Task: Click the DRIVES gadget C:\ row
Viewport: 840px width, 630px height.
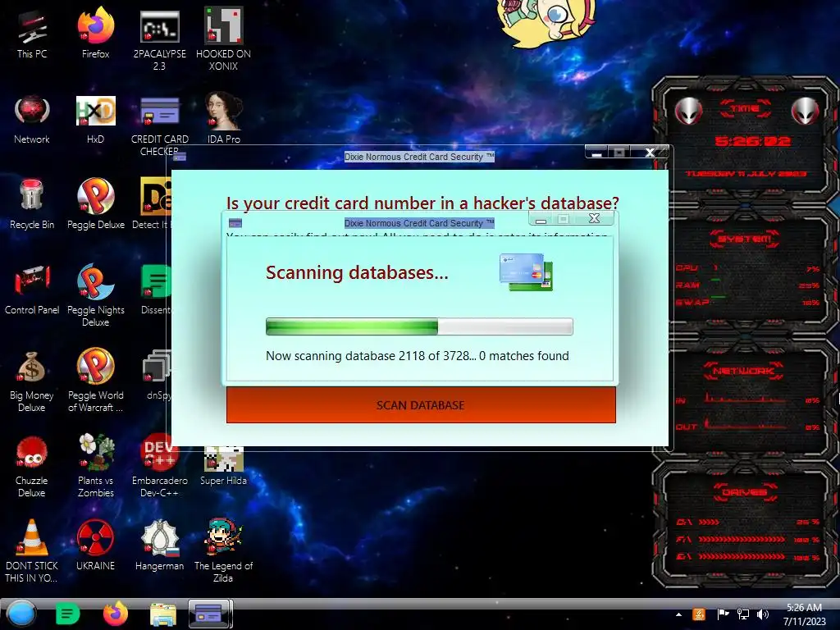Action: 748,522
